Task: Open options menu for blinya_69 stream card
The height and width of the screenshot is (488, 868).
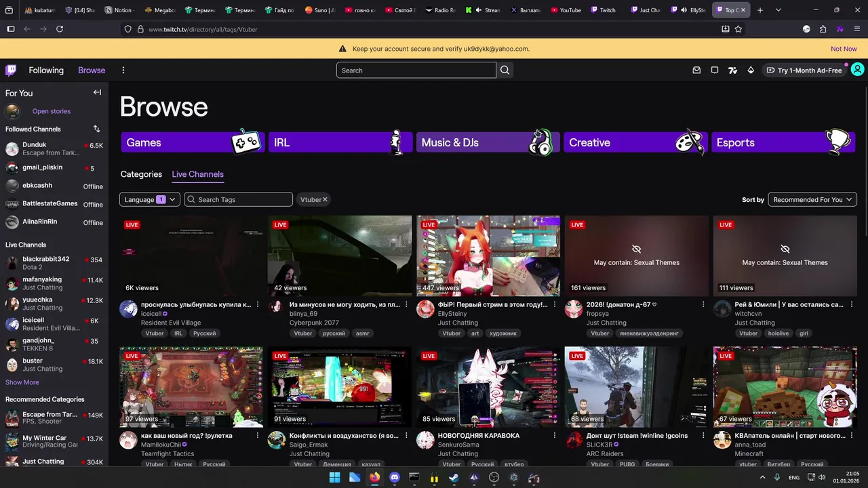Action: [x=406, y=304]
